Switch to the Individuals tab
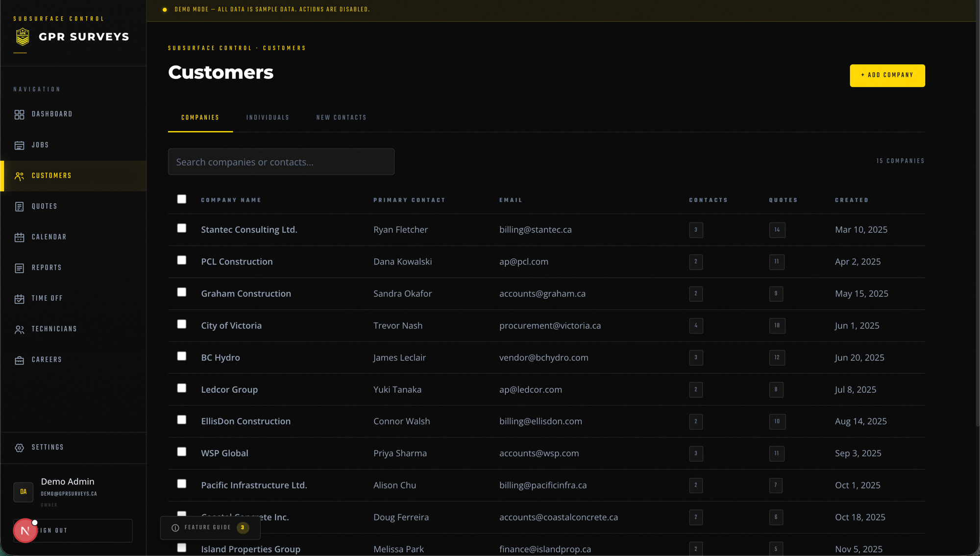Image resolution: width=980 pixels, height=556 pixels. 268,118
